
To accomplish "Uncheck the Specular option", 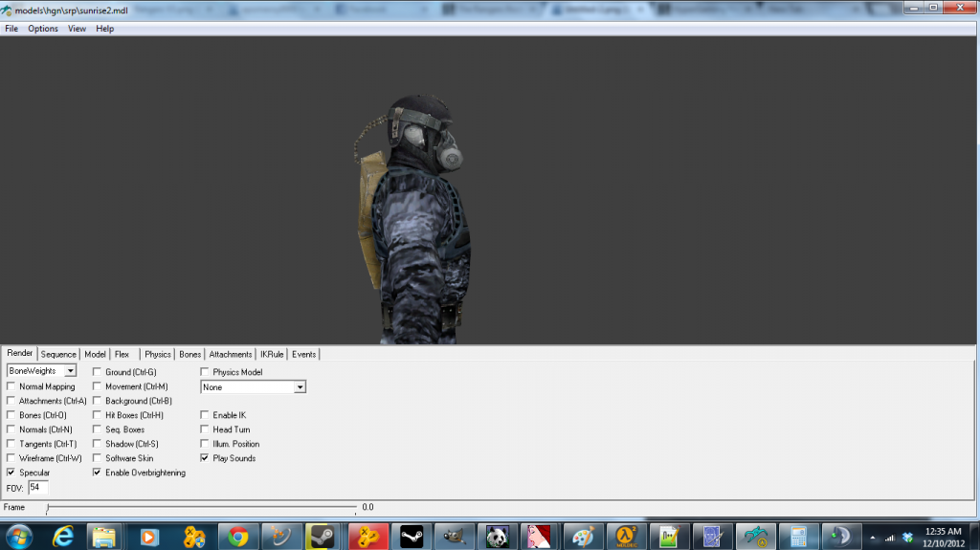I will click(x=11, y=473).
